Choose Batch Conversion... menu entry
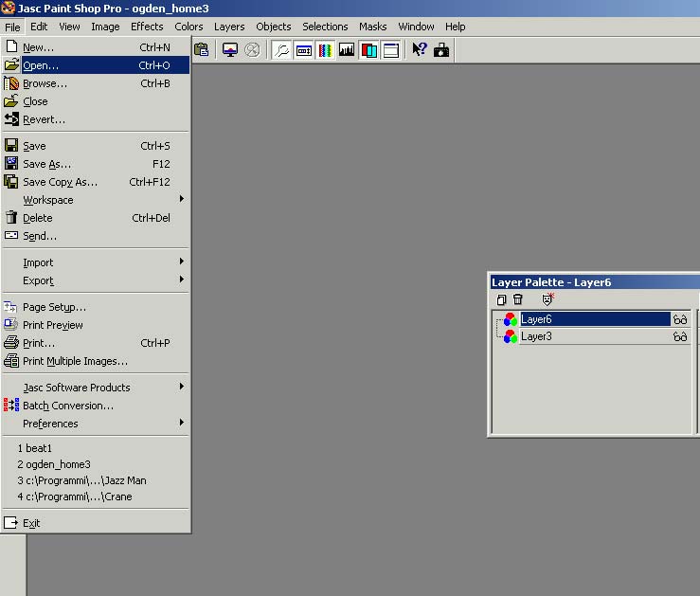The width and height of the screenshot is (700, 596). [x=96, y=406]
